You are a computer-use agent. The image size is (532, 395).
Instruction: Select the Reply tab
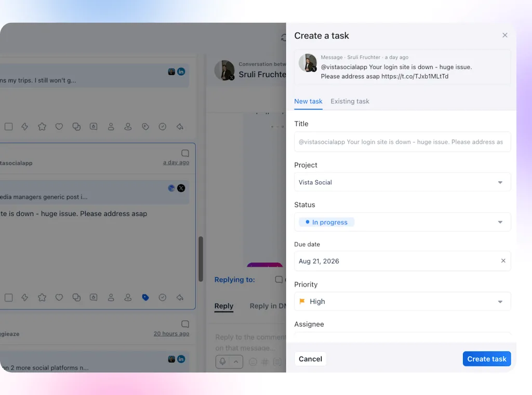click(224, 306)
